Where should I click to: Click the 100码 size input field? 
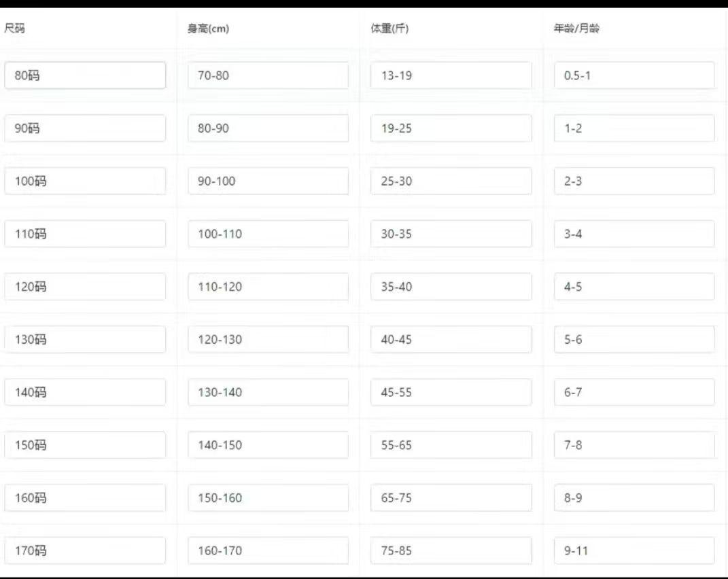85,181
